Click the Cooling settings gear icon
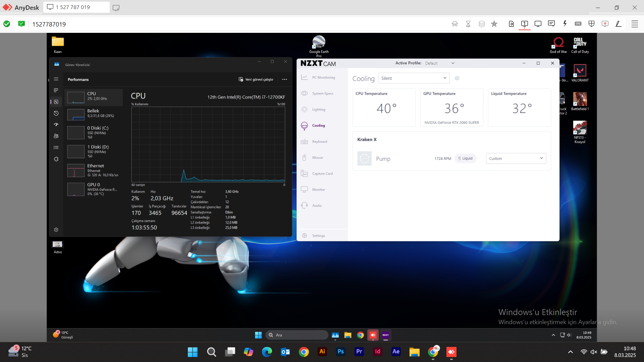Image resolution: width=644 pixels, height=362 pixels. [x=457, y=78]
